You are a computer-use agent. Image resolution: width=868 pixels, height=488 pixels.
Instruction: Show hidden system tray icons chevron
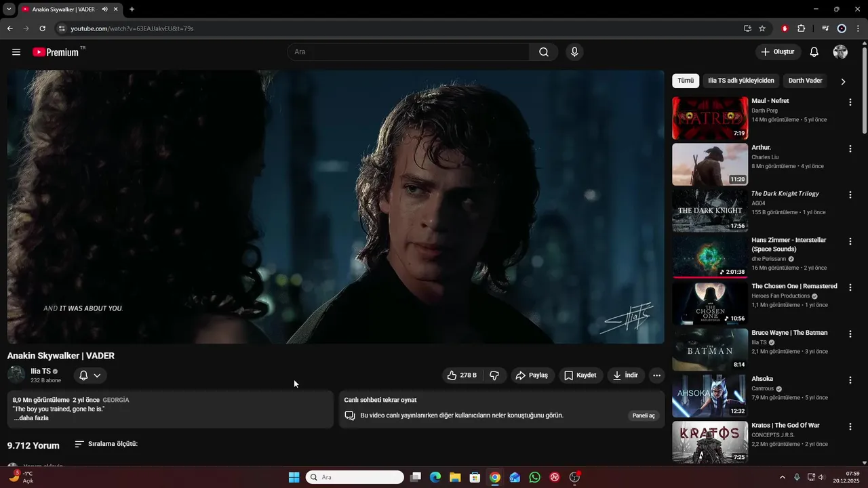(x=782, y=477)
